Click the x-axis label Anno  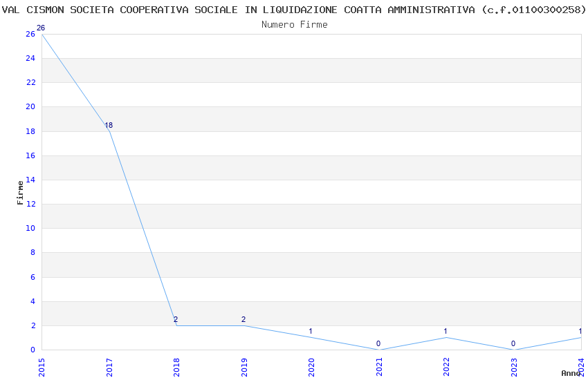pos(571,373)
